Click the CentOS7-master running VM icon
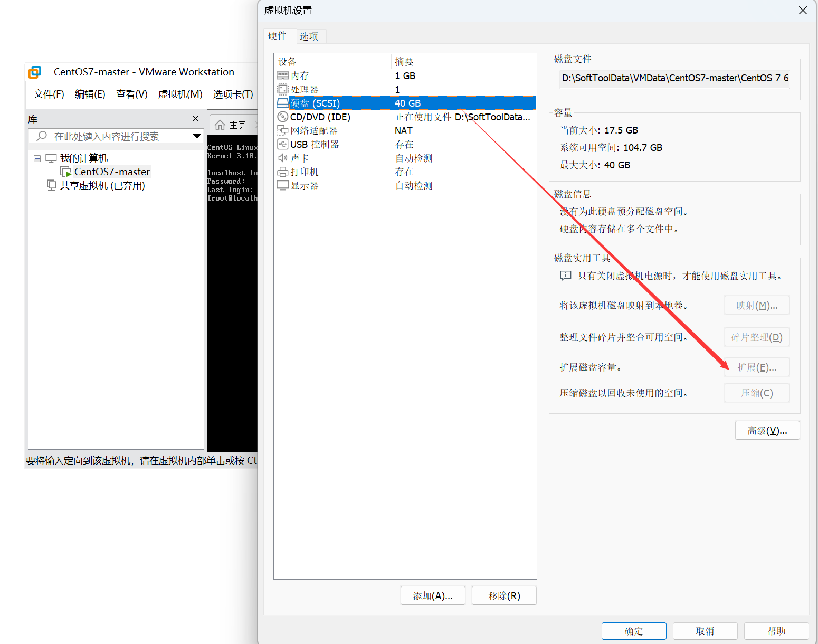The image size is (818, 644). (65, 172)
